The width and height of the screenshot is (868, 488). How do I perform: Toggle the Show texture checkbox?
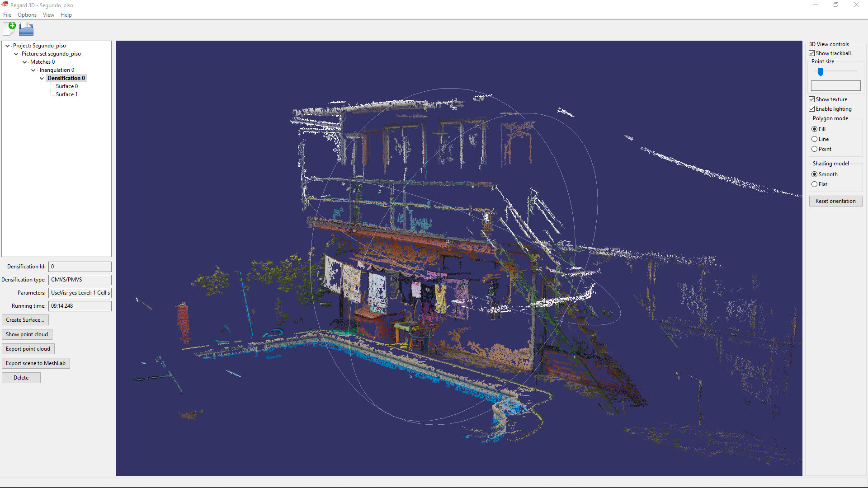(x=812, y=99)
